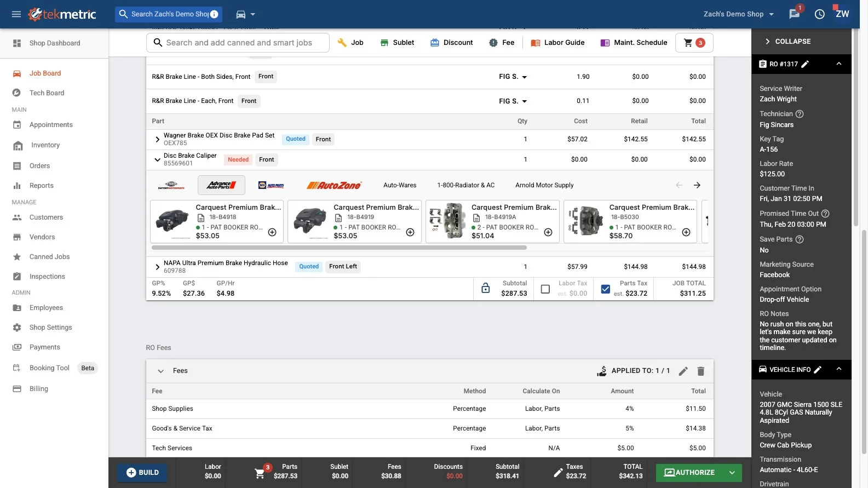The width and height of the screenshot is (868, 488).
Task: Edit Vehicle Info pencil icon
Action: point(818,370)
